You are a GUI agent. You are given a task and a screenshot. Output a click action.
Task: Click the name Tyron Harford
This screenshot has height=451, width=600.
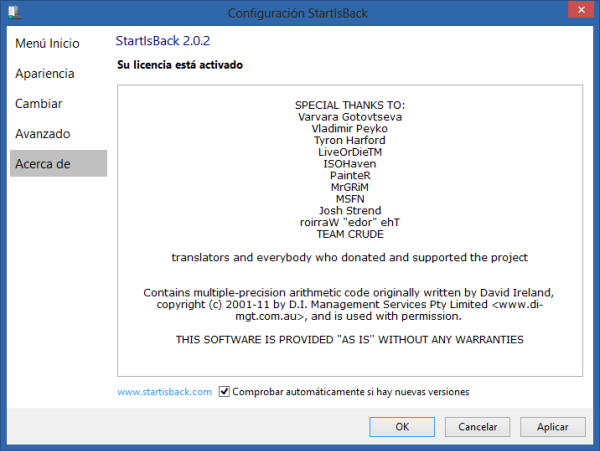[x=350, y=140]
